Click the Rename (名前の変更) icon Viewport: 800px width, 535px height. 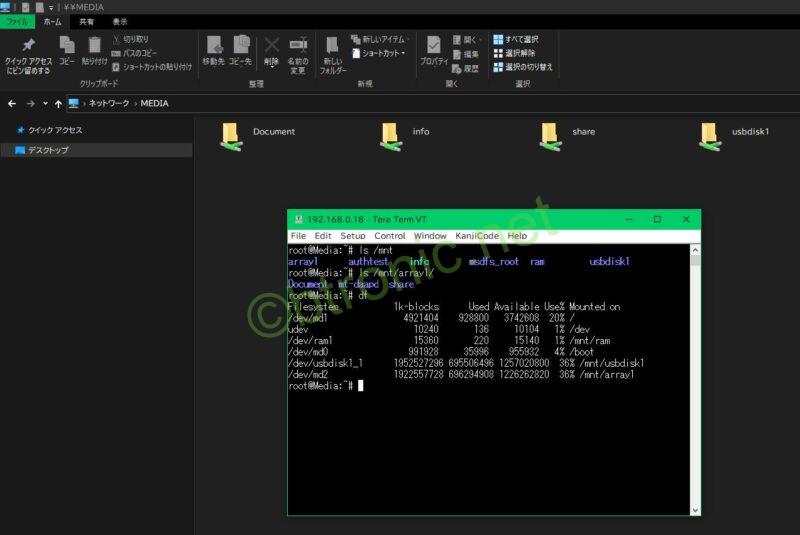coord(298,46)
